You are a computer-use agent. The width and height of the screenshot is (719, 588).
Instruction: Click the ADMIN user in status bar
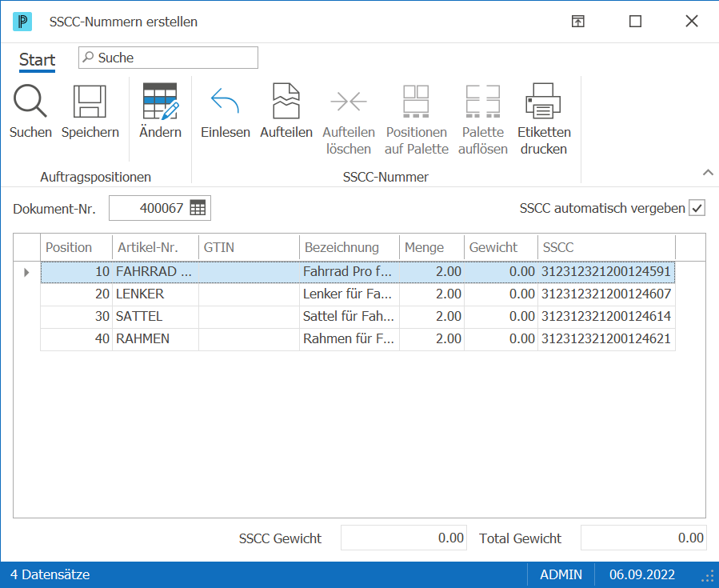coord(561,574)
